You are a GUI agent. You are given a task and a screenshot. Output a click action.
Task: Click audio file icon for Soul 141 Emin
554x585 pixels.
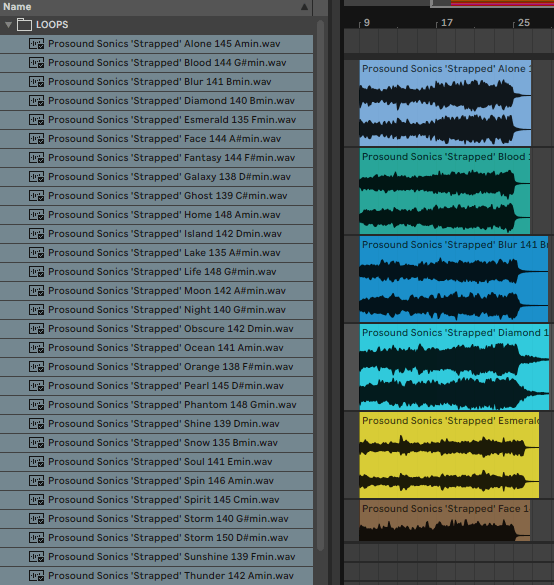[x=37, y=462]
